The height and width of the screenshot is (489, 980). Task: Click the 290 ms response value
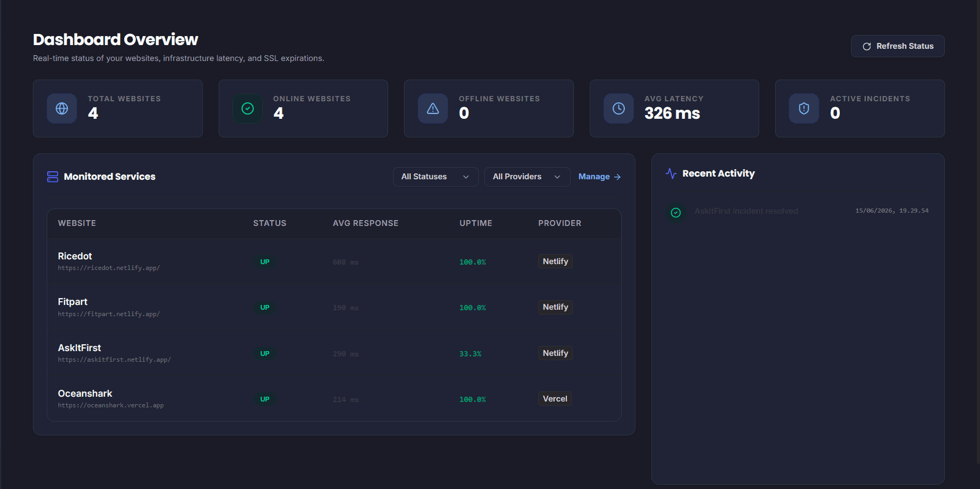point(346,354)
